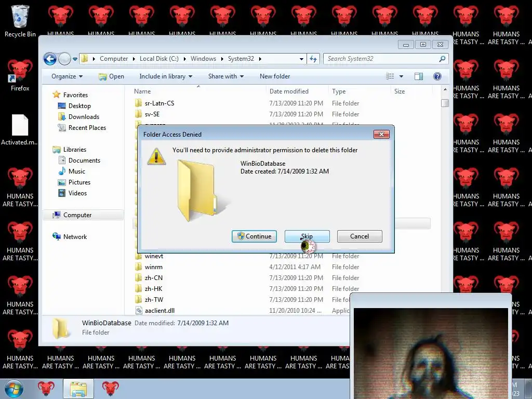The width and height of the screenshot is (532, 399).
Task: Open the More options view dropdown arrow
Action: (x=401, y=76)
